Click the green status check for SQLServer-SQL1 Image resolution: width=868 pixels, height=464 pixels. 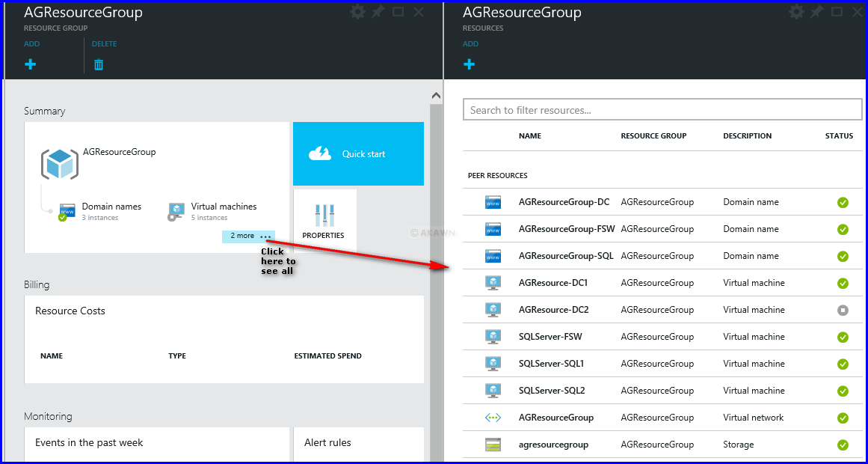[843, 364]
